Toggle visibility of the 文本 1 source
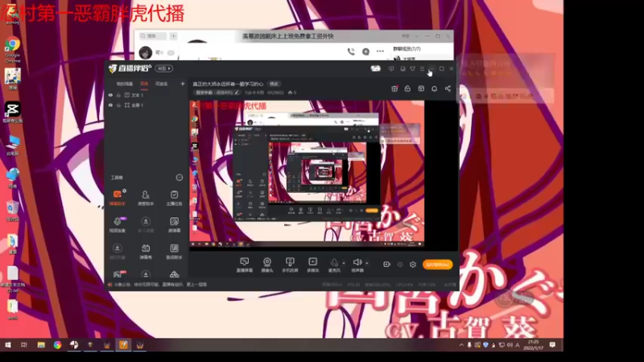The height and width of the screenshot is (362, 644). [x=110, y=95]
